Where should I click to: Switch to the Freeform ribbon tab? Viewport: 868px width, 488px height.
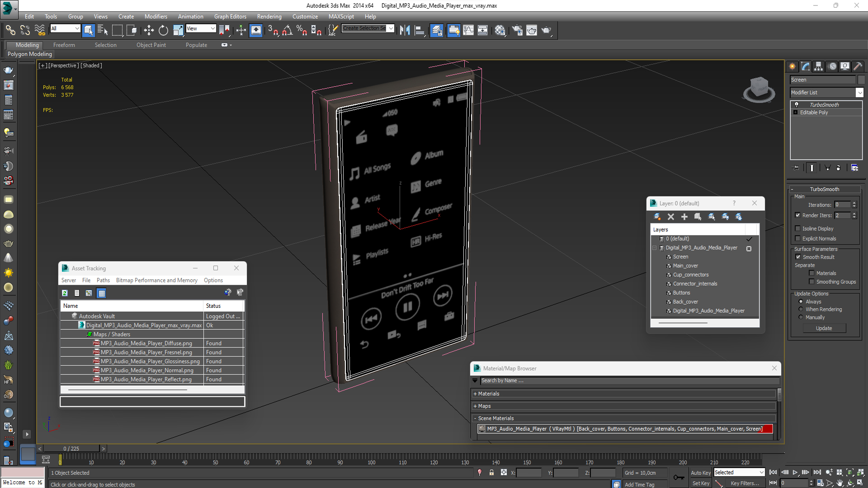coord(64,45)
